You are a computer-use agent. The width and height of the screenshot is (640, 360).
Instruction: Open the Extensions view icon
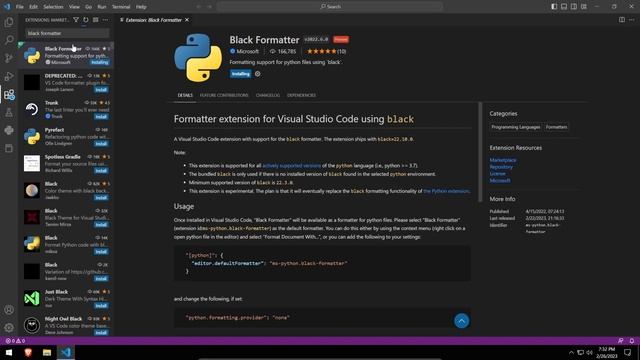tap(9, 95)
